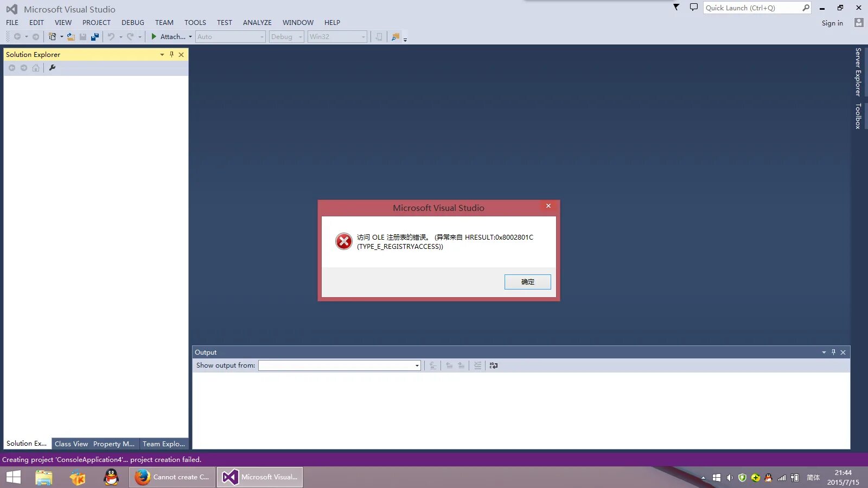The height and width of the screenshot is (488, 868).
Task: Open File Explorer from the taskbar
Action: [x=44, y=477]
